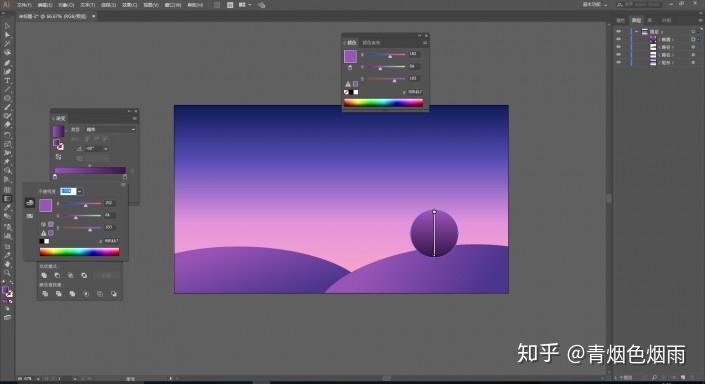The height and width of the screenshot is (384, 705).
Task: Open the dropdown beside the highlighted stop value
Action: coord(80,192)
